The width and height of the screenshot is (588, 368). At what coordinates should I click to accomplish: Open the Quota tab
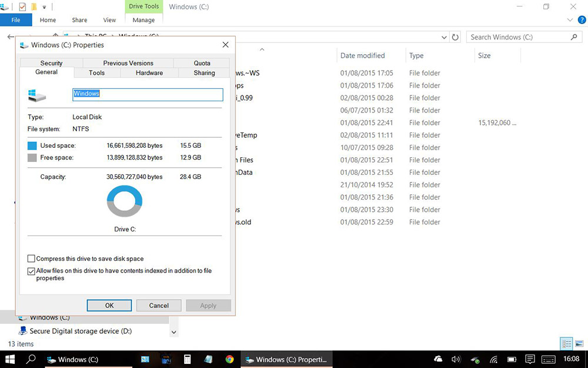click(202, 63)
